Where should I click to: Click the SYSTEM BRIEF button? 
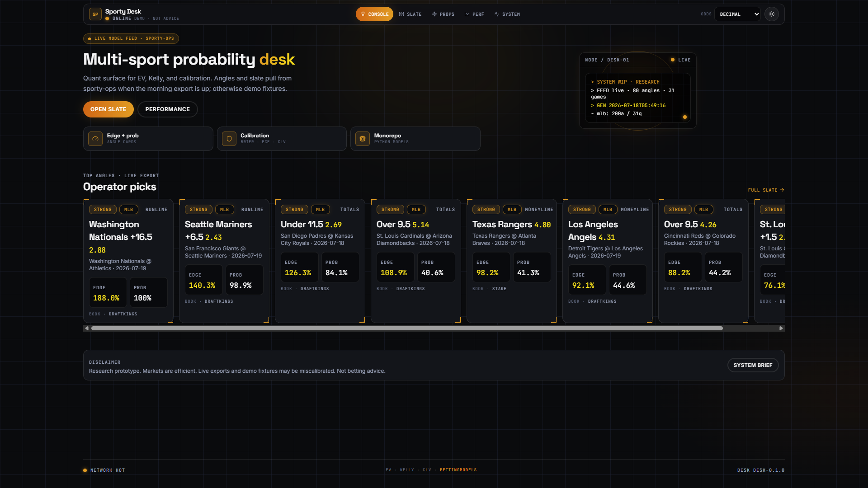(753, 365)
